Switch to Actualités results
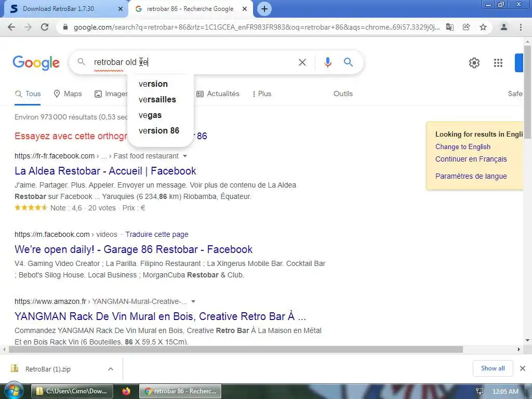This screenshot has height=399, width=532. tap(218, 94)
